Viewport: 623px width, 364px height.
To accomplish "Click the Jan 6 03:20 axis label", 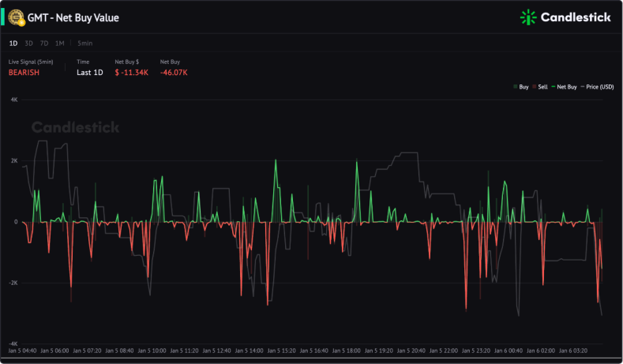I will pos(573,351).
